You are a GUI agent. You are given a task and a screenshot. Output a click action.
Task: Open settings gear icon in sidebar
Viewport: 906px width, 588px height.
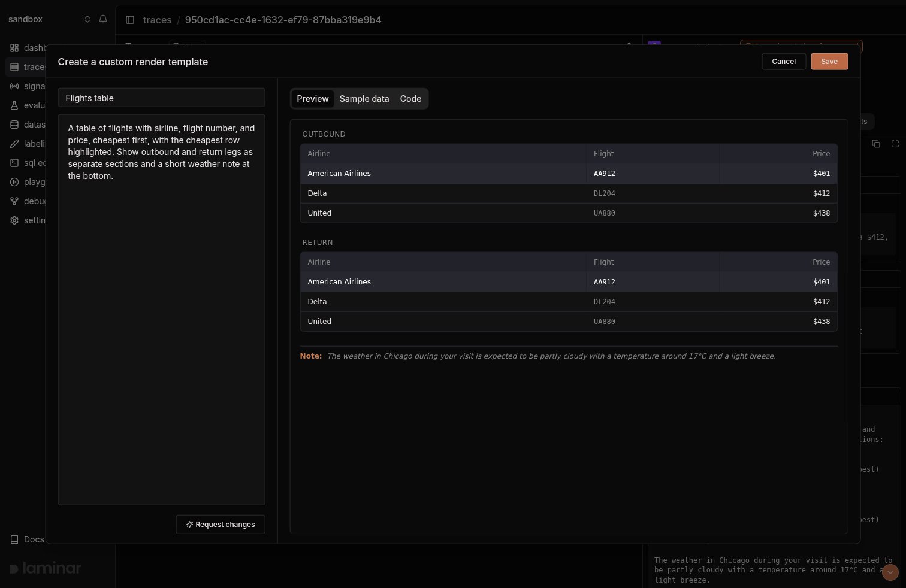(14, 220)
